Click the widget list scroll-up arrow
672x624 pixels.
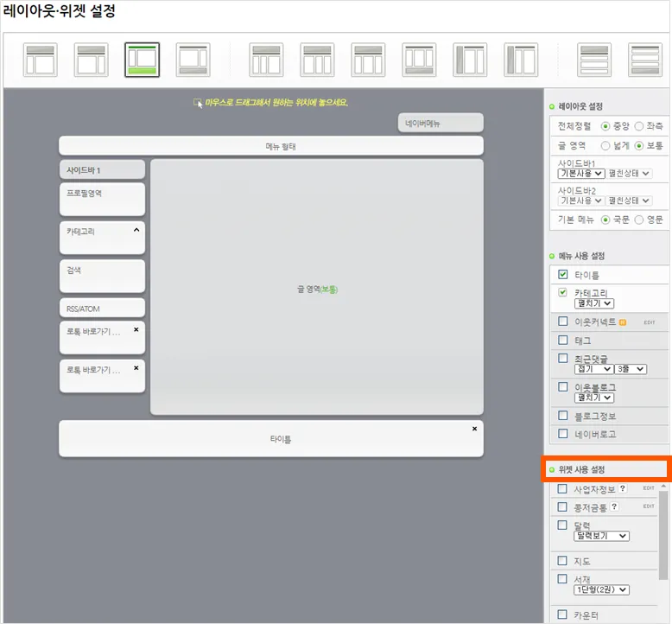[663, 486]
